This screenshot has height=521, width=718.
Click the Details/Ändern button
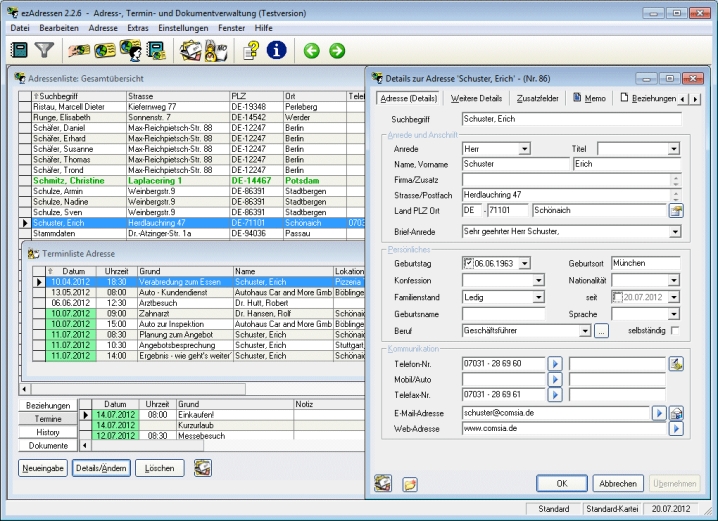coord(100,468)
